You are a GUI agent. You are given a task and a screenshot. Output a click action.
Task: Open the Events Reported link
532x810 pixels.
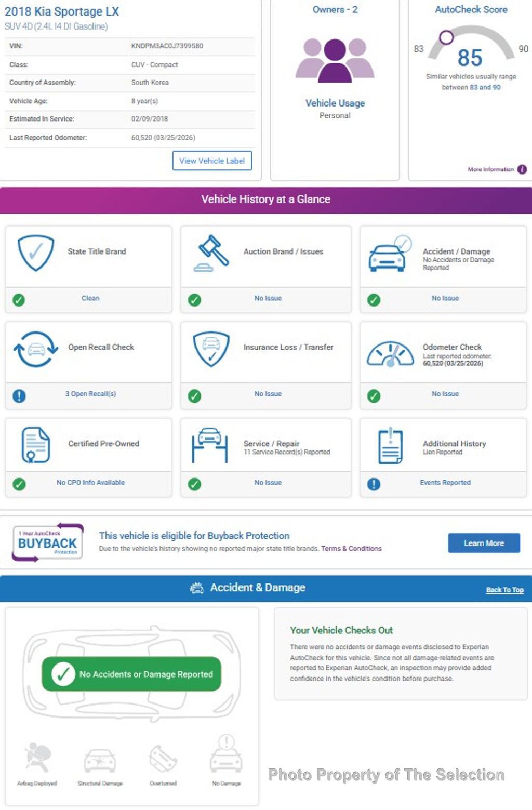[x=445, y=483]
